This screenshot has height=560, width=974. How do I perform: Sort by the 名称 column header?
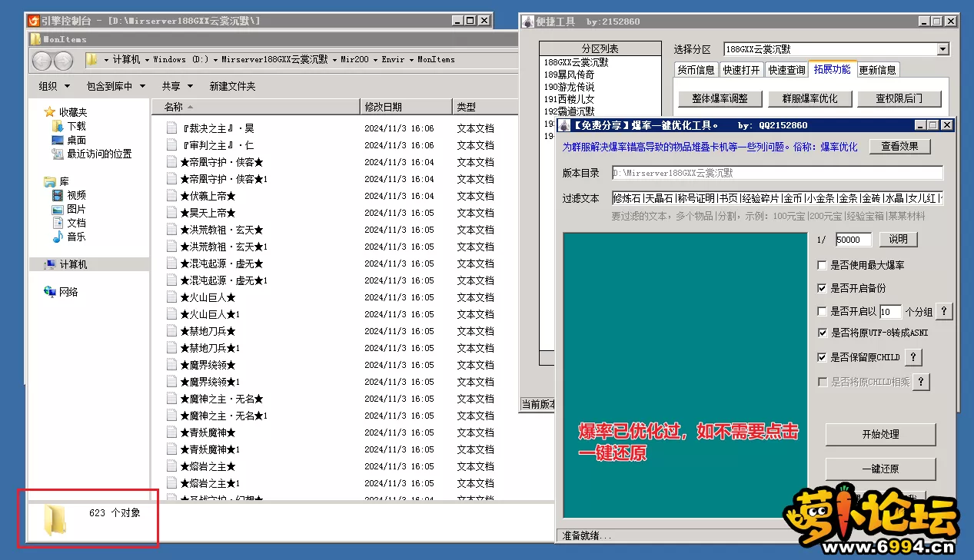pyautogui.click(x=255, y=107)
